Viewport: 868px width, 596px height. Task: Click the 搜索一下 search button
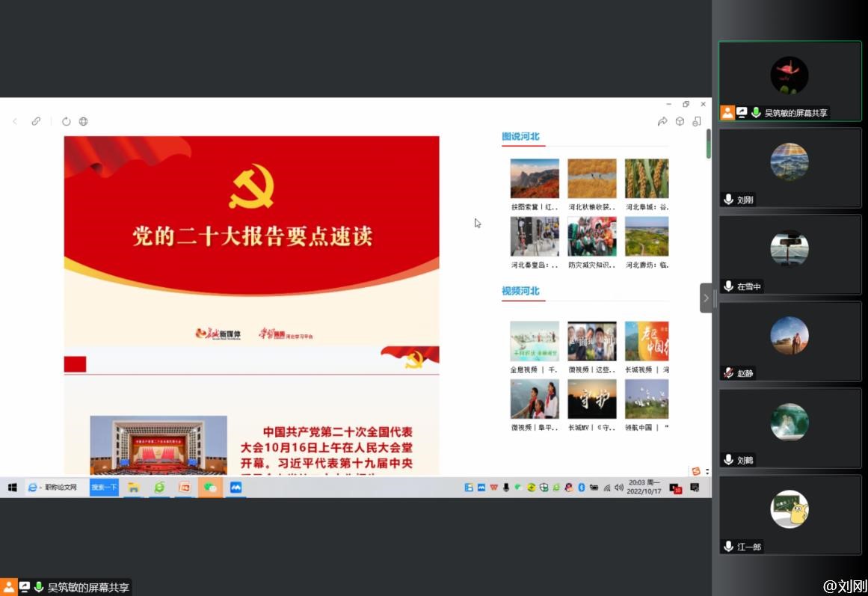[104, 488]
